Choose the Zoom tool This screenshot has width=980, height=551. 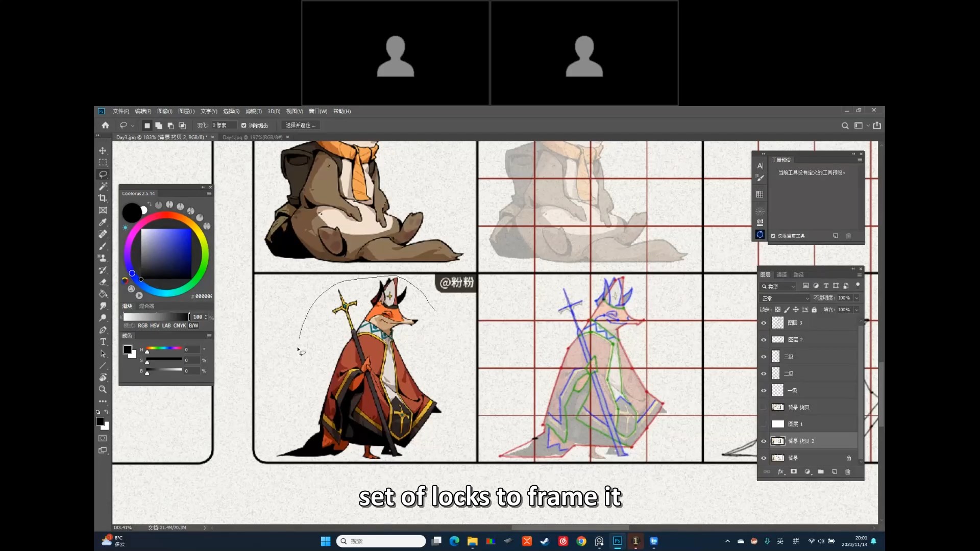click(x=103, y=389)
